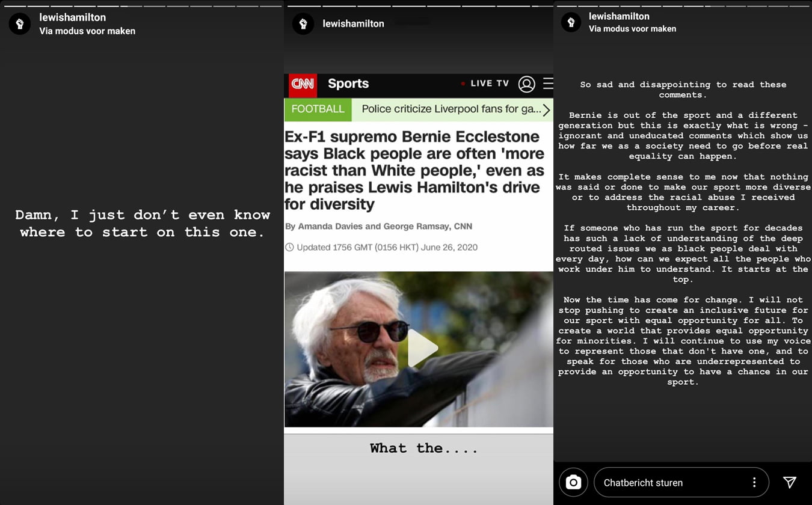
Task: Open 'Police criticize Liverpool fans' headline
Action: coord(451,109)
